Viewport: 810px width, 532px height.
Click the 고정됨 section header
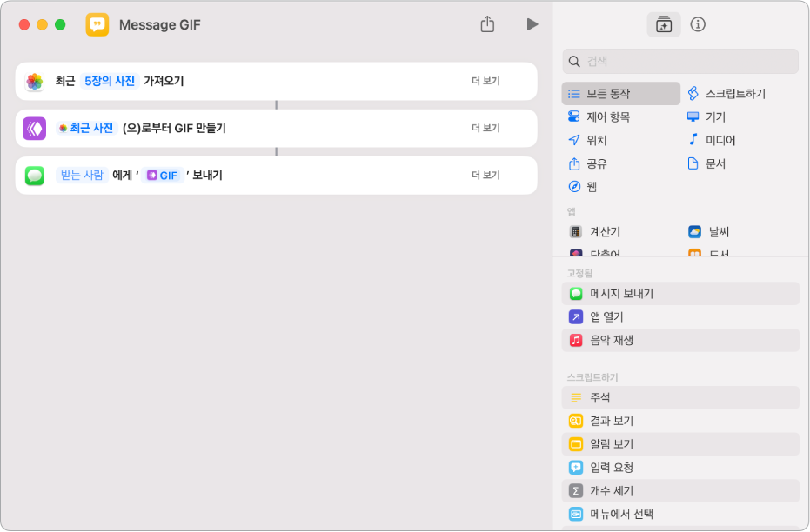tap(579, 274)
